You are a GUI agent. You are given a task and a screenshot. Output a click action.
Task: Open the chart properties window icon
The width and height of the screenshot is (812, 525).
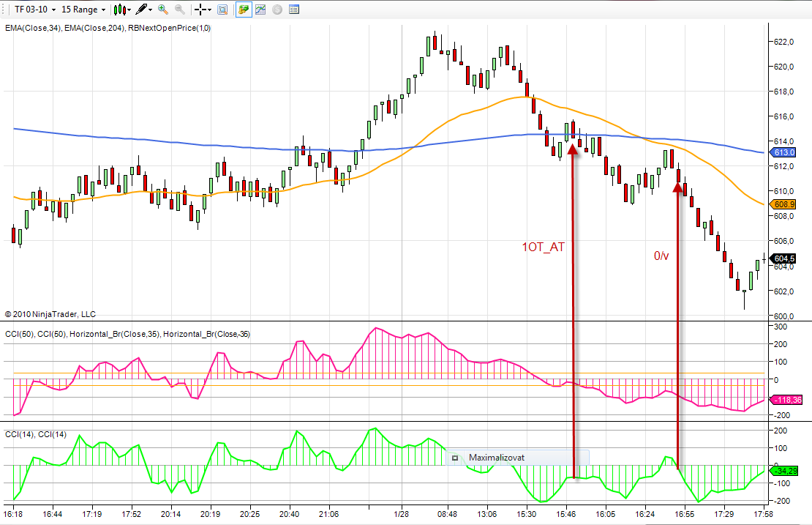point(293,10)
